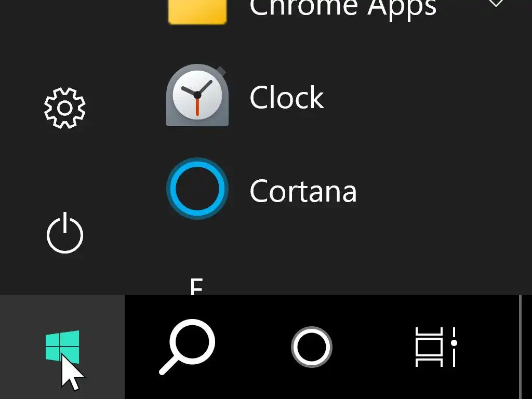The image size is (532, 399).
Task: Click empty left rail between Settings and Power
Action: coord(64,171)
